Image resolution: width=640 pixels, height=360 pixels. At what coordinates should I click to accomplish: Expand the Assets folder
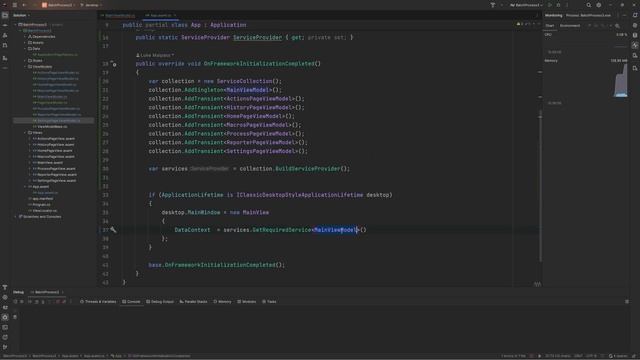click(x=25, y=42)
